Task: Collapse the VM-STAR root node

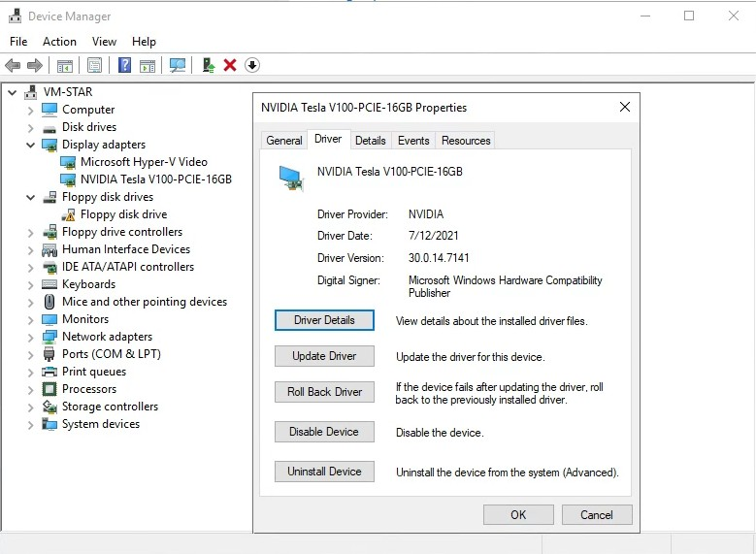Action: 13,92
